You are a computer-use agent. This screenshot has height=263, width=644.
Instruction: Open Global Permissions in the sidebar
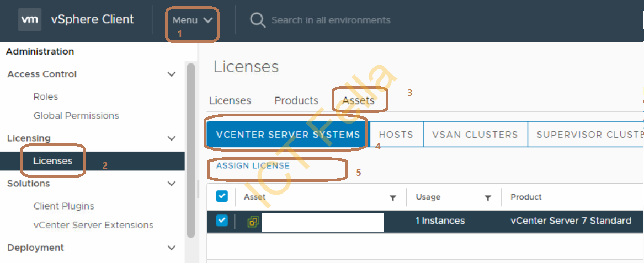[76, 116]
